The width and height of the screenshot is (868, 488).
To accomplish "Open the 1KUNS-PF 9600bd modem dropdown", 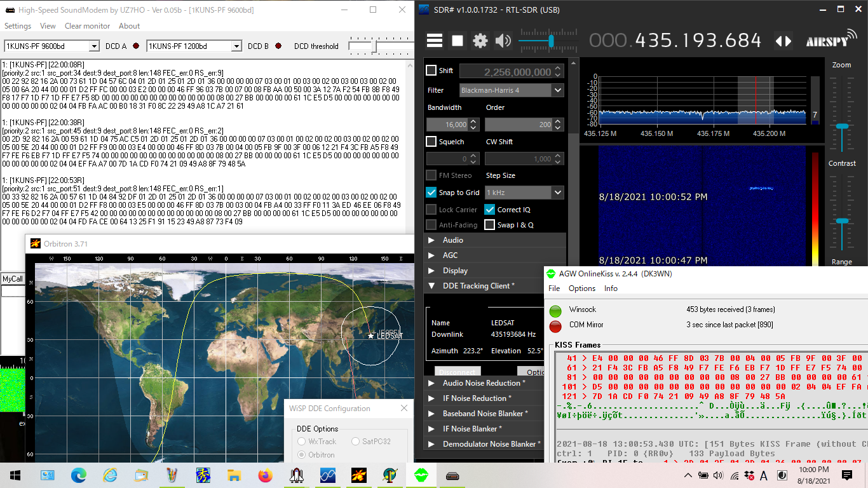I will 94,46.
